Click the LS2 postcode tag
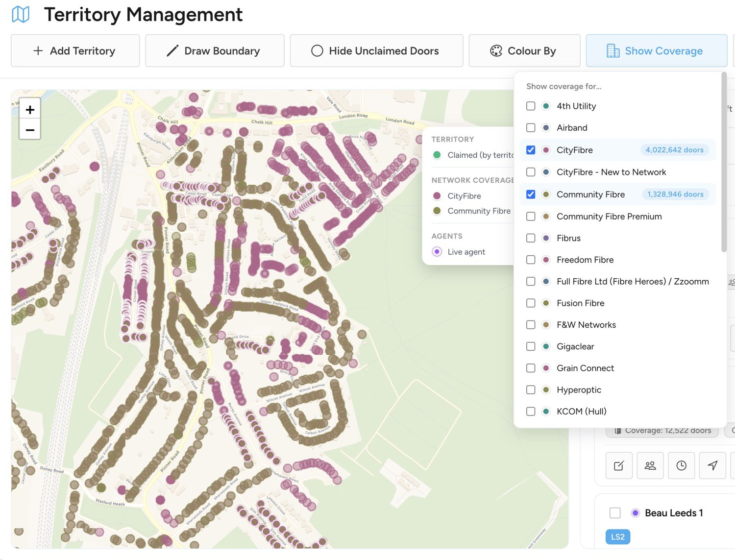 (618, 537)
